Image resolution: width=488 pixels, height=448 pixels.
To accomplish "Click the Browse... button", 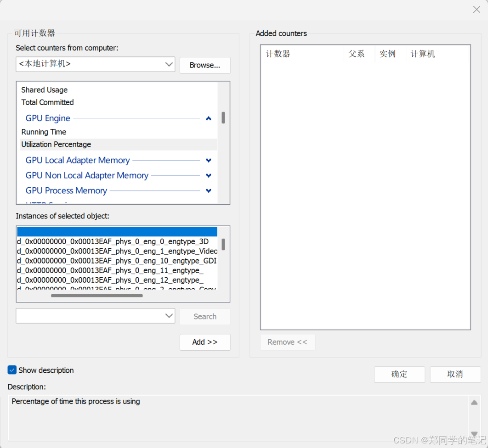I will point(205,65).
